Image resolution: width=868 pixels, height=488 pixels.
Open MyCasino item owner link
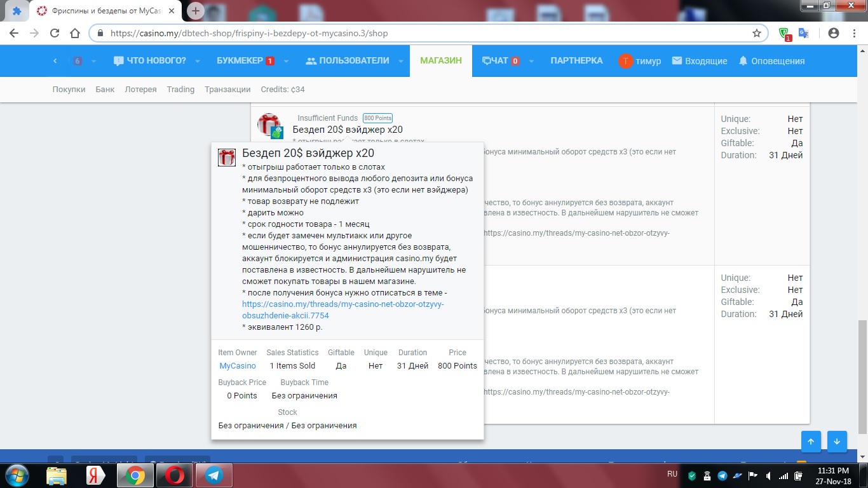point(238,366)
